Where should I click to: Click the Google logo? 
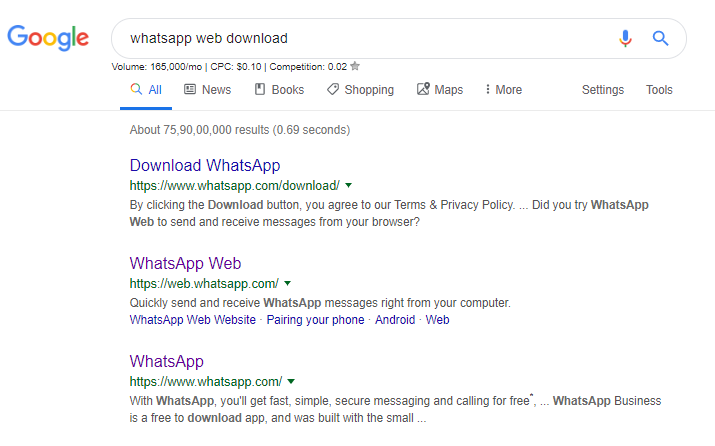tap(48, 37)
